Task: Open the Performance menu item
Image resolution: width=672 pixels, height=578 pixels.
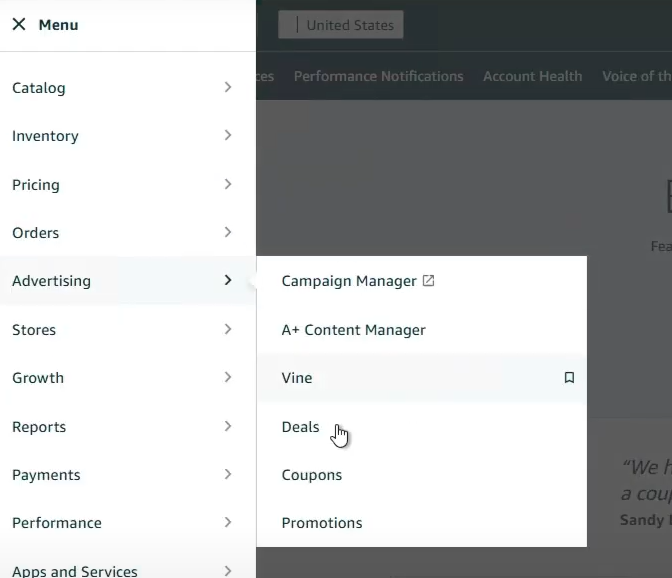Action: 128,523
